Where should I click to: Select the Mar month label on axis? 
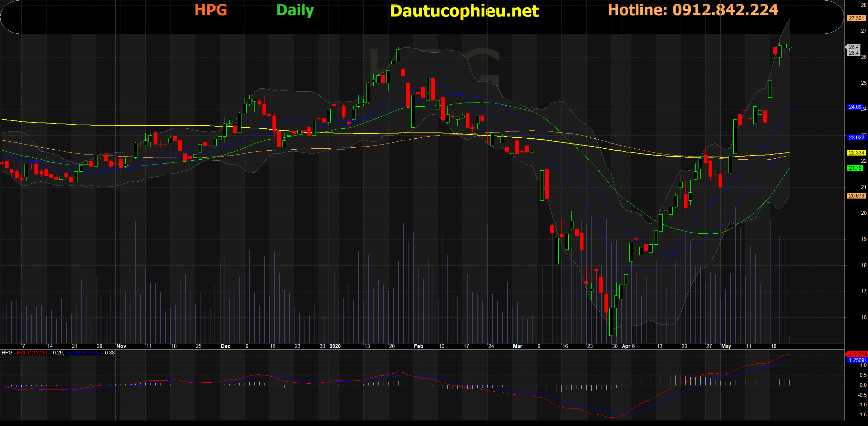(x=517, y=346)
